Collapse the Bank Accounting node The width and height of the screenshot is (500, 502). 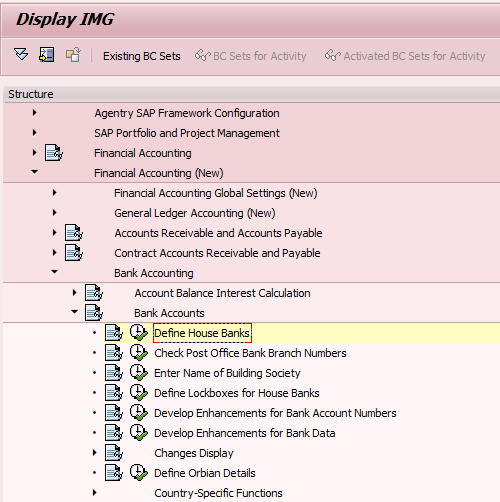pos(55,272)
